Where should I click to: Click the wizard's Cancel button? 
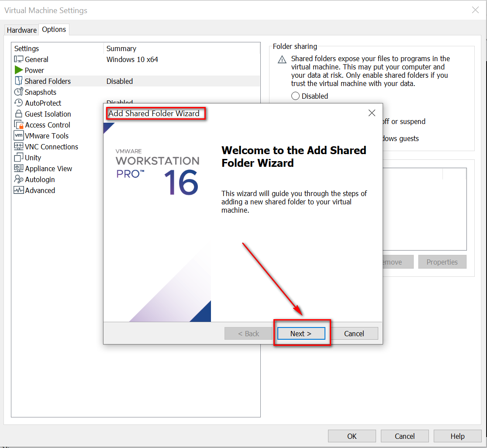pyautogui.click(x=354, y=334)
